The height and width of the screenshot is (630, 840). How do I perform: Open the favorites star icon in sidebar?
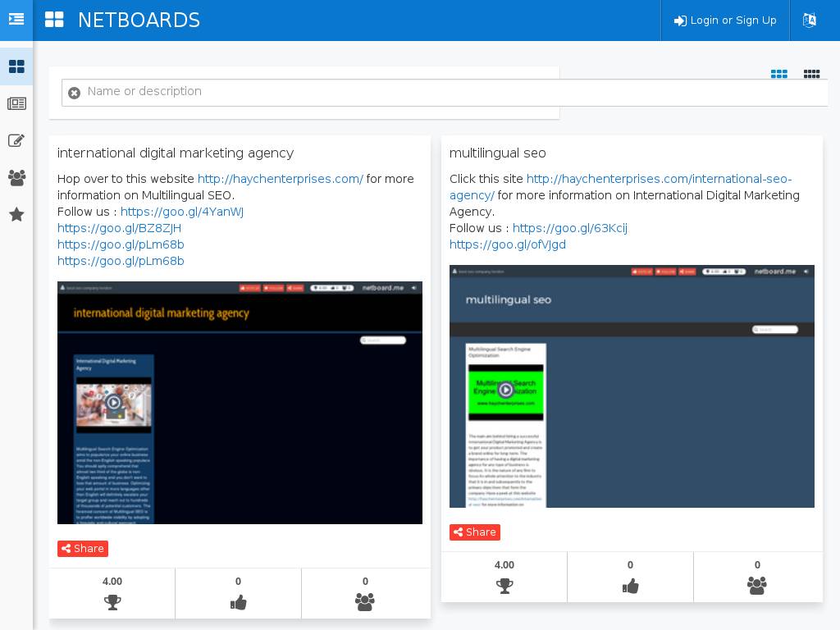(16, 214)
